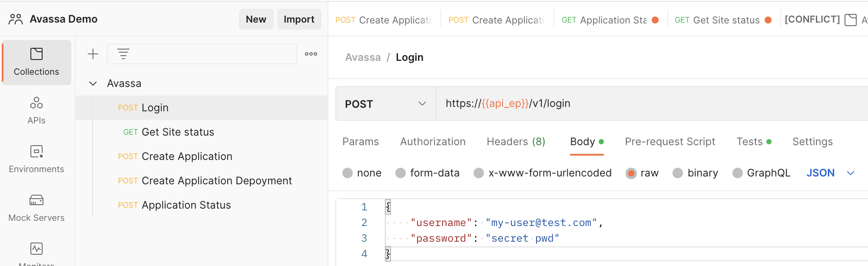Screen dimensions: 868x266
Task: Open the Mock Servers sidebar panel
Action: [x=36, y=208]
